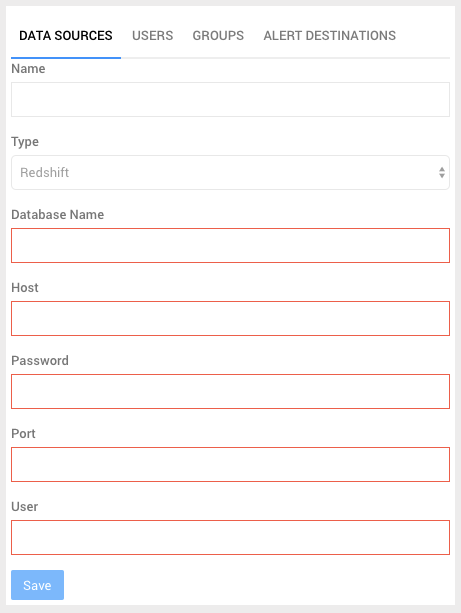
Task: Activate the User input field
Action: point(230,538)
